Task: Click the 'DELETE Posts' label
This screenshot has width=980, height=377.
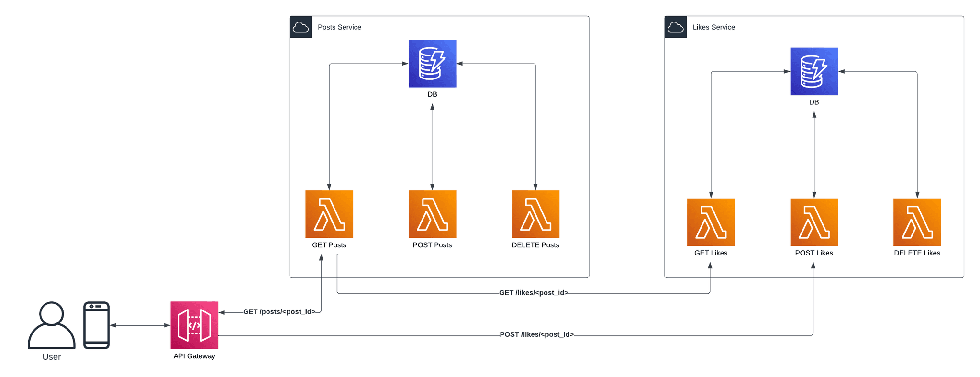Action: coord(535,245)
